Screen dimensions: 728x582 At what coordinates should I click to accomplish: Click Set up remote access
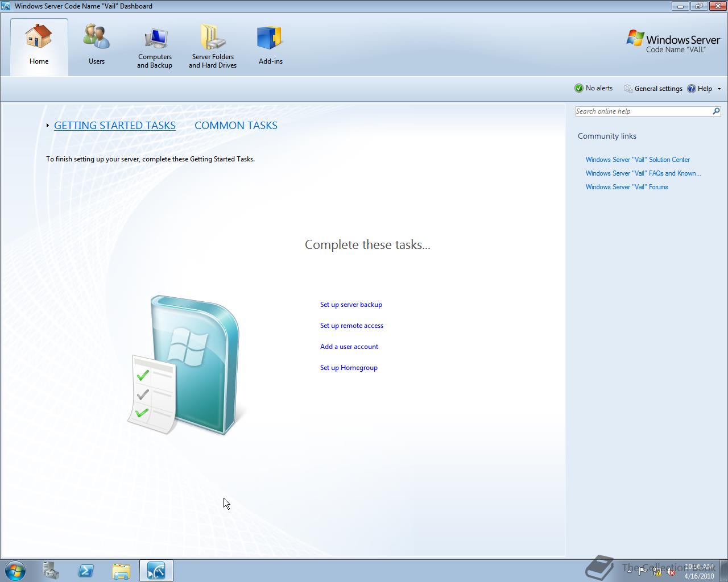coord(351,326)
